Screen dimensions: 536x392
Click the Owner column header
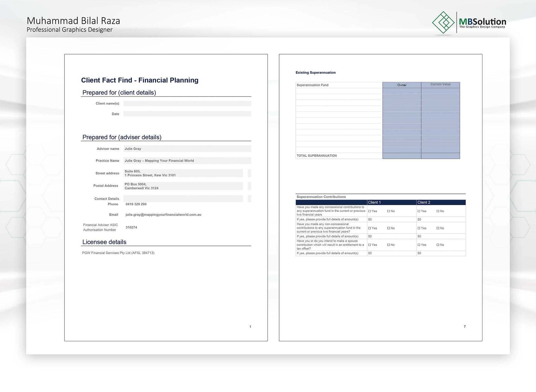click(402, 85)
